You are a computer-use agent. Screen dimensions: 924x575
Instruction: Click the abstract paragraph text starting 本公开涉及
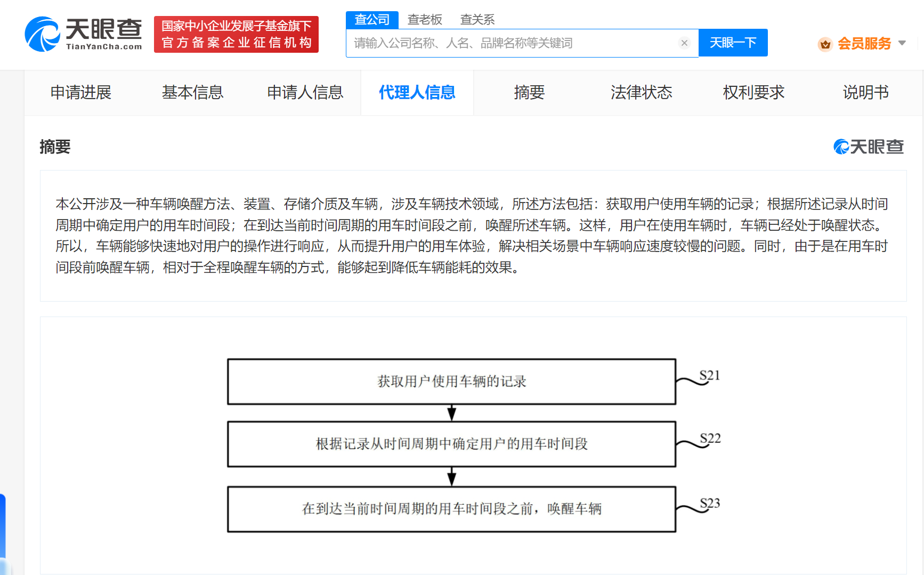[472, 236]
